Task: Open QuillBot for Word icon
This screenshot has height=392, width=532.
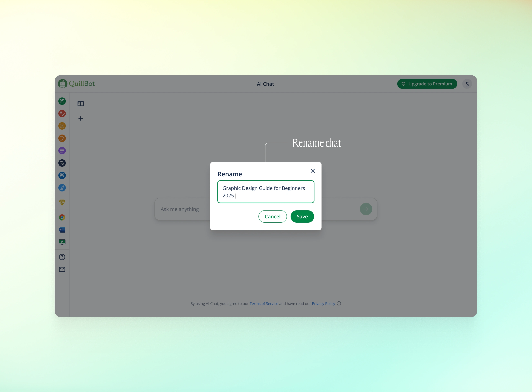Action: [62, 230]
